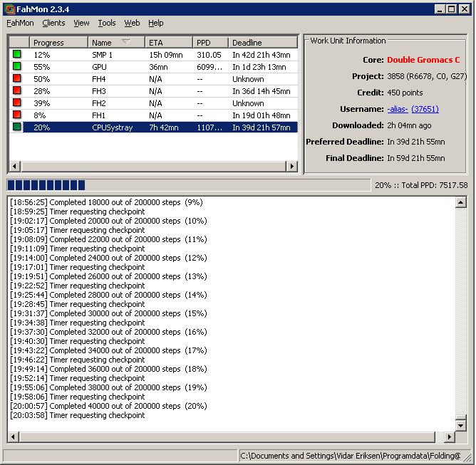The image size is (476, 465).
Task: Click the 310.05 PPD value
Action: pyautogui.click(x=209, y=55)
